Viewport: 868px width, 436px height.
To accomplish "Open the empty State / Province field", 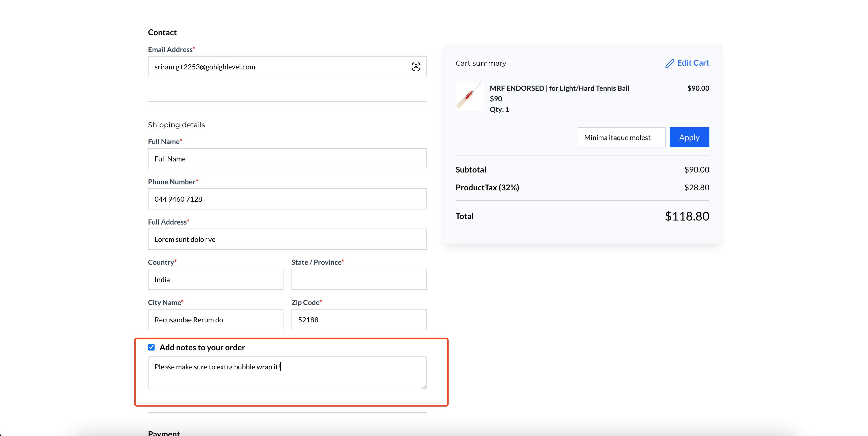I will 359,279.
